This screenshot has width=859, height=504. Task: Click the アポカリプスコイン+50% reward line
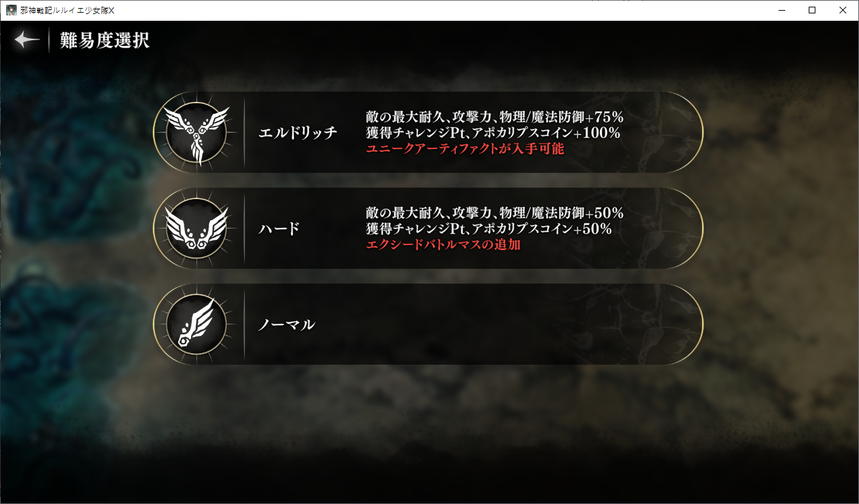coord(489,229)
